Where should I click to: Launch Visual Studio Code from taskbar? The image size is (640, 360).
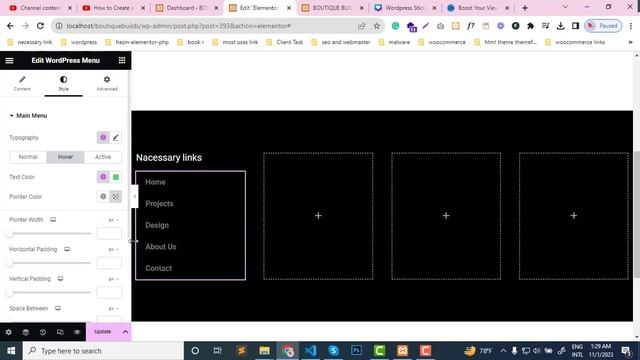point(310,351)
